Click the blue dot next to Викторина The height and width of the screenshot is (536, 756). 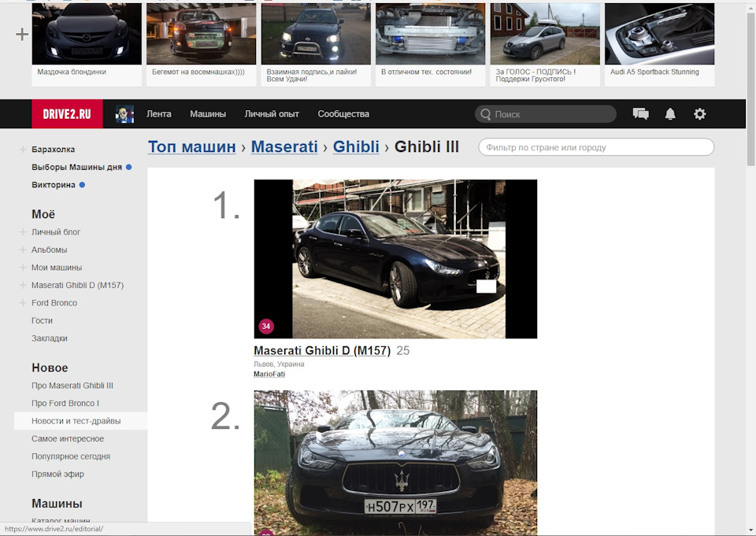point(82,185)
